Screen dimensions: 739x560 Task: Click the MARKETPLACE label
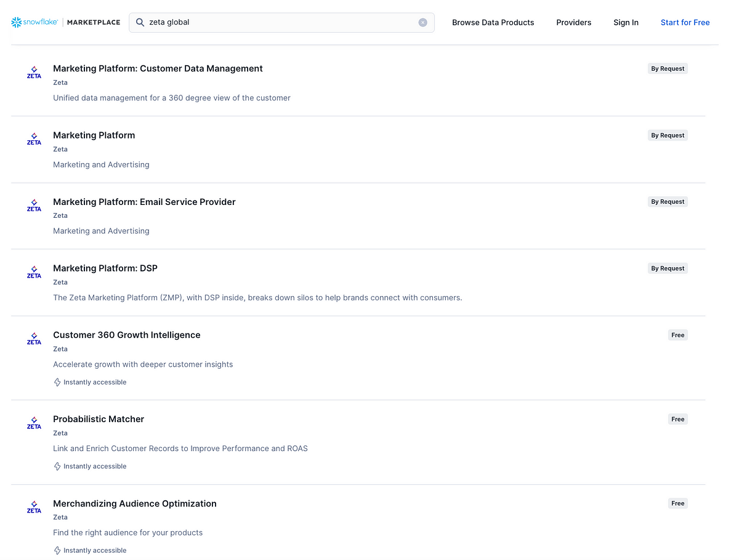(94, 22)
